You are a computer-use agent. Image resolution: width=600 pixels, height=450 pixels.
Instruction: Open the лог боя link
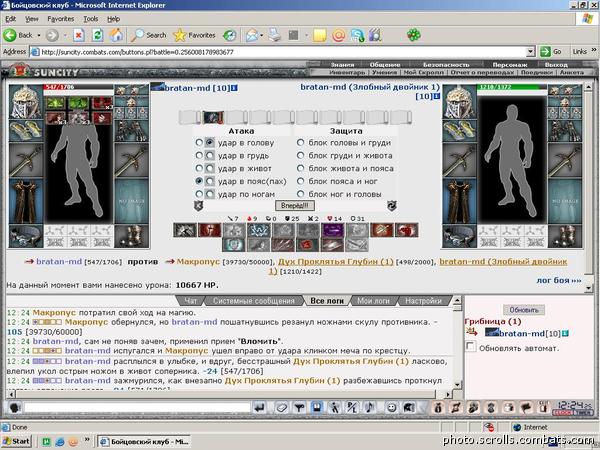point(559,280)
